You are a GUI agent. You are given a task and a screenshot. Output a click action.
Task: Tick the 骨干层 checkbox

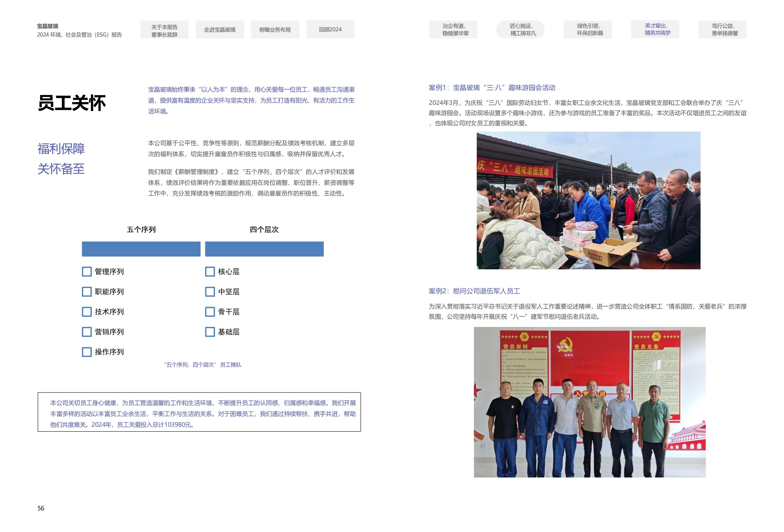click(210, 312)
